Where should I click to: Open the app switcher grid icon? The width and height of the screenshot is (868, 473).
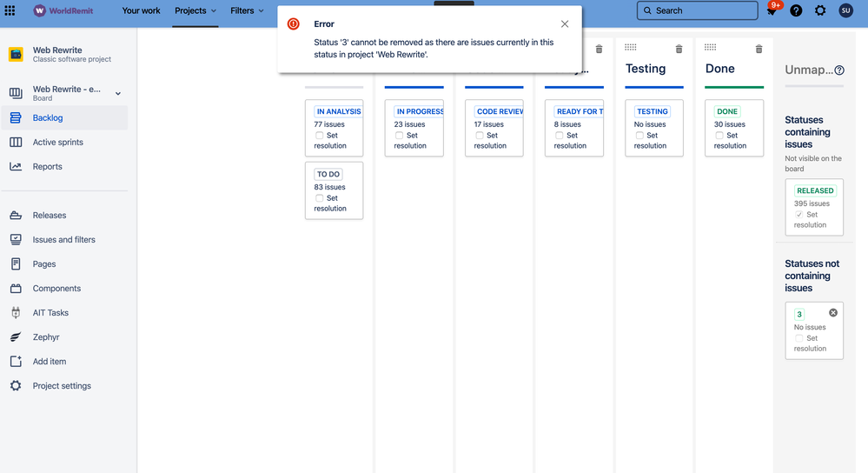pos(10,10)
